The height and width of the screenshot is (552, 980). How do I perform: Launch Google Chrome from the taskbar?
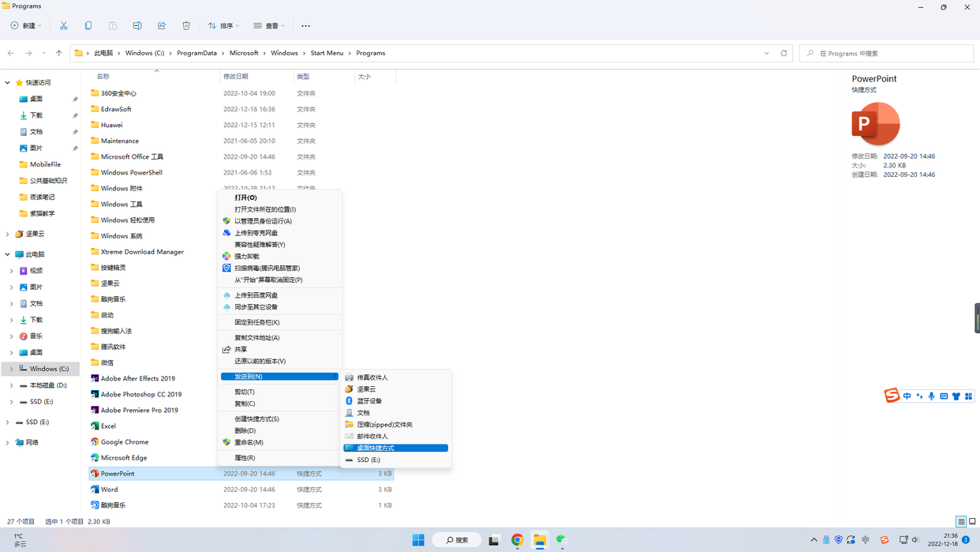517,540
